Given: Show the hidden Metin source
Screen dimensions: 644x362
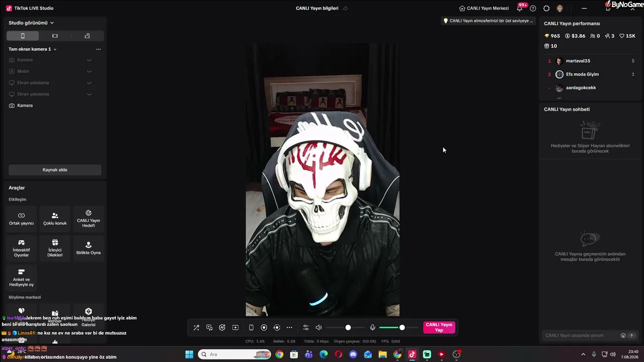Looking at the screenshot, I should pyautogui.click(x=89, y=71).
